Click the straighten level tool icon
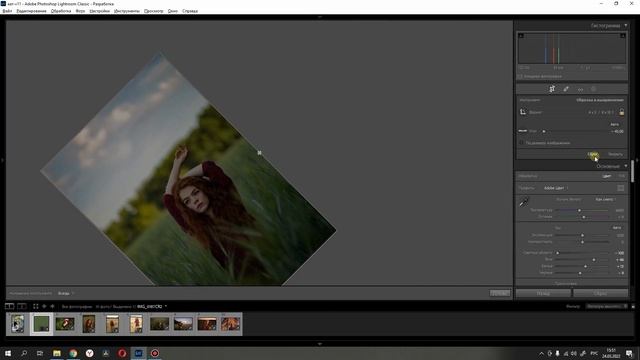The image size is (640, 360). point(523,131)
